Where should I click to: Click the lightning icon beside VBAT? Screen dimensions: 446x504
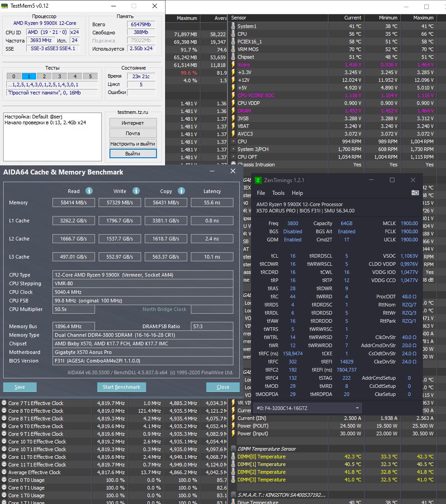233,126
